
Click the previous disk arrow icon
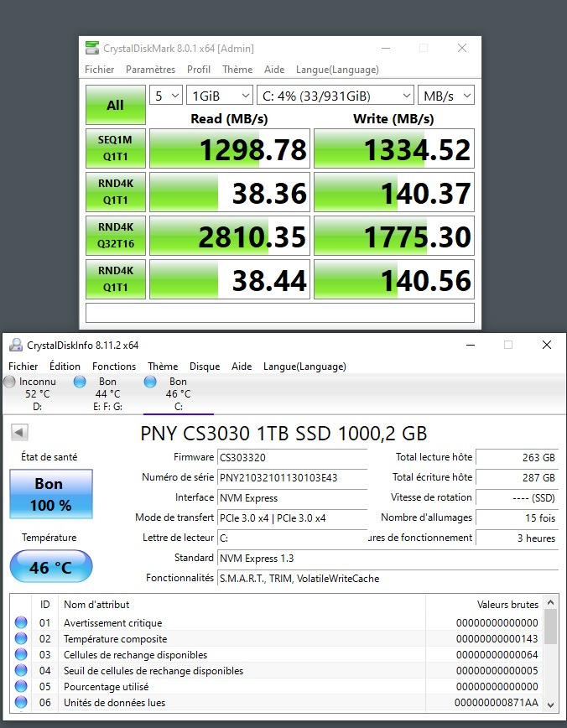coord(19,432)
